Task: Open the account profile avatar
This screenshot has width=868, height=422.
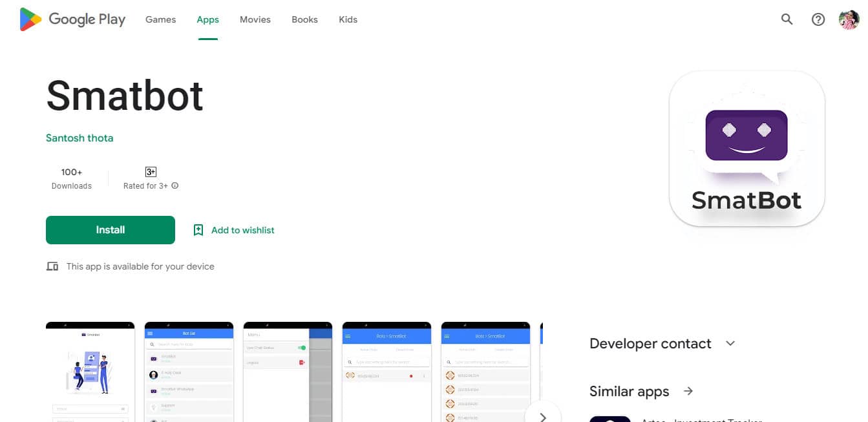Action: 849,19
